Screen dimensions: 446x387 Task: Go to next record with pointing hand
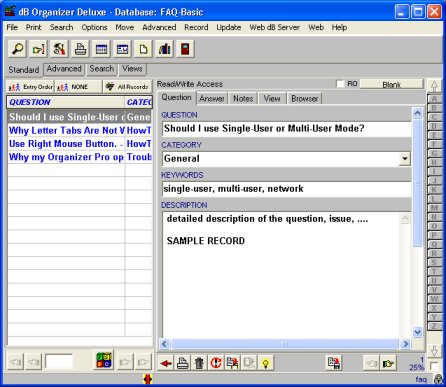pyautogui.click(x=388, y=363)
